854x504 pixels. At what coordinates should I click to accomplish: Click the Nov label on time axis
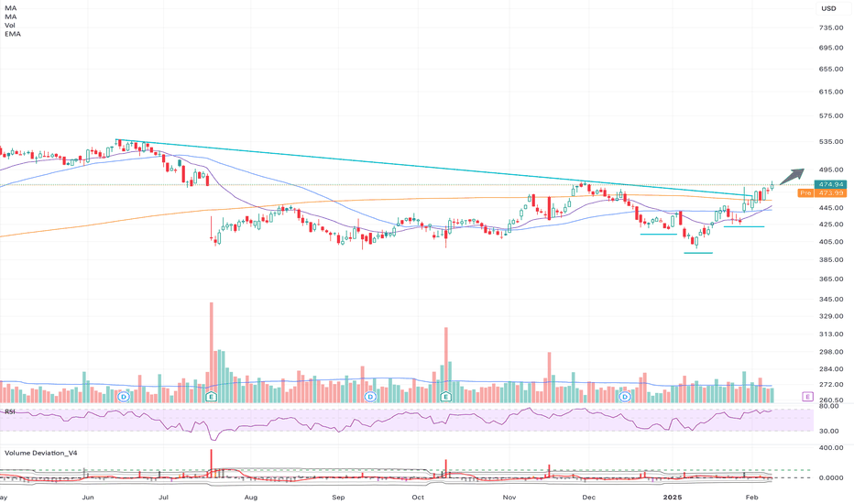click(x=509, y=498)
